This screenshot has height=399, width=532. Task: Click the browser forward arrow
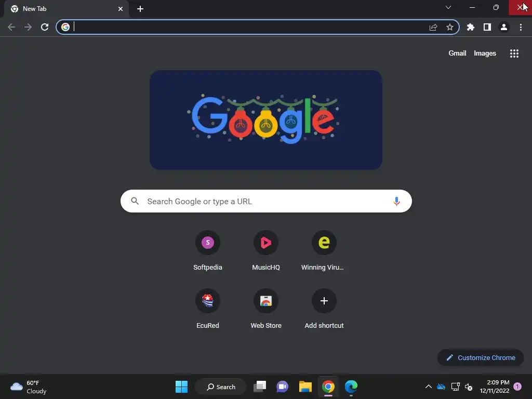coord(28,27)
